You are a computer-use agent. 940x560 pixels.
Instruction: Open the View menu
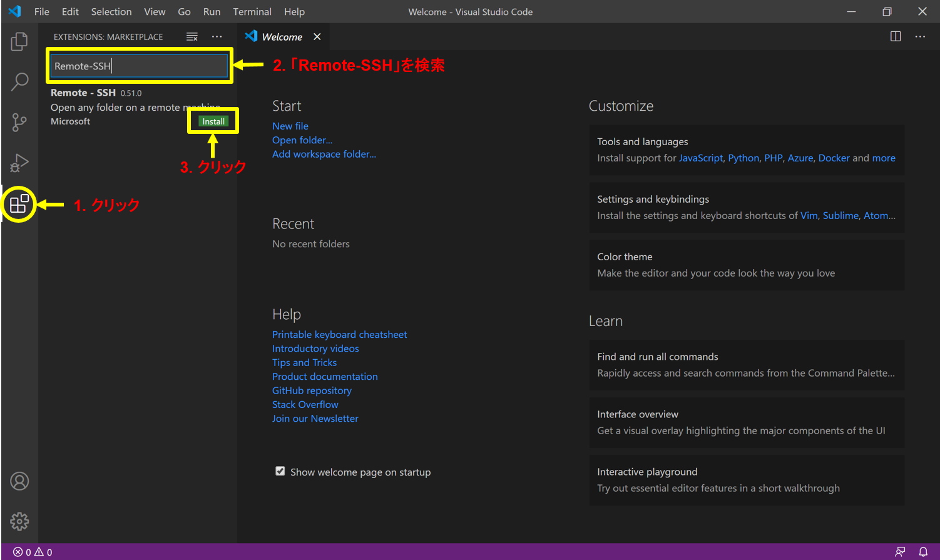155,11
